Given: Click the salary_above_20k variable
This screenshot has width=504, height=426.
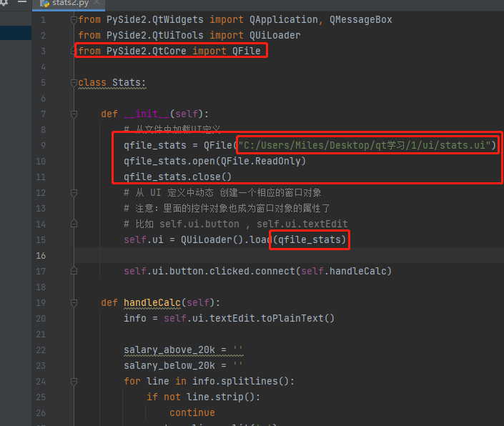Looking at the screenshot, I should pos(169,350).
